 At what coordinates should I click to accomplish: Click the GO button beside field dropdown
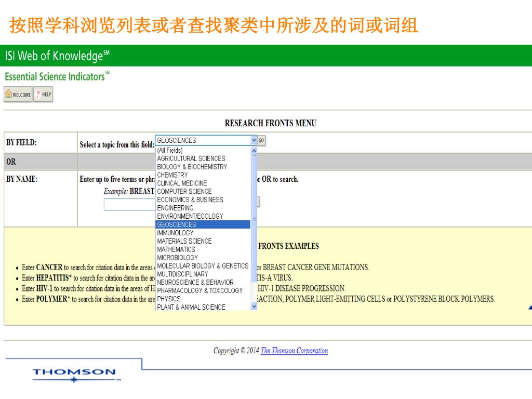click(x=261, y=140)
